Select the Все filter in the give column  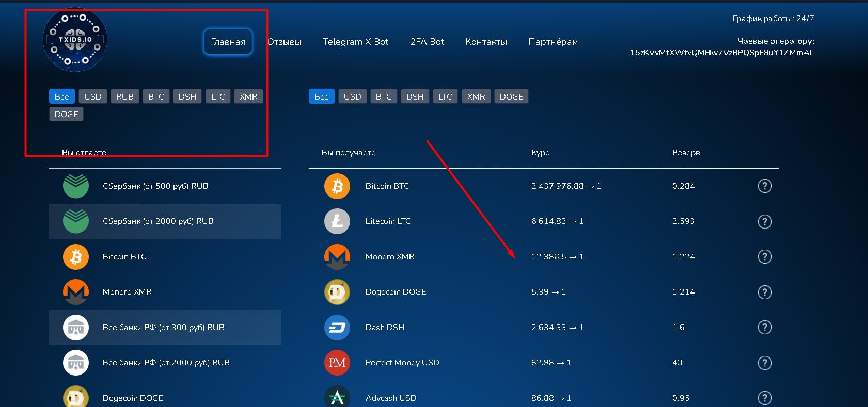[62, 96]
